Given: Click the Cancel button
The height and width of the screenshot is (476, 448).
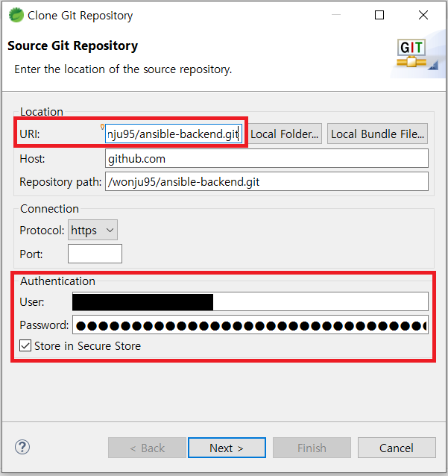Looking at the screenshot, I should (397, 448).
